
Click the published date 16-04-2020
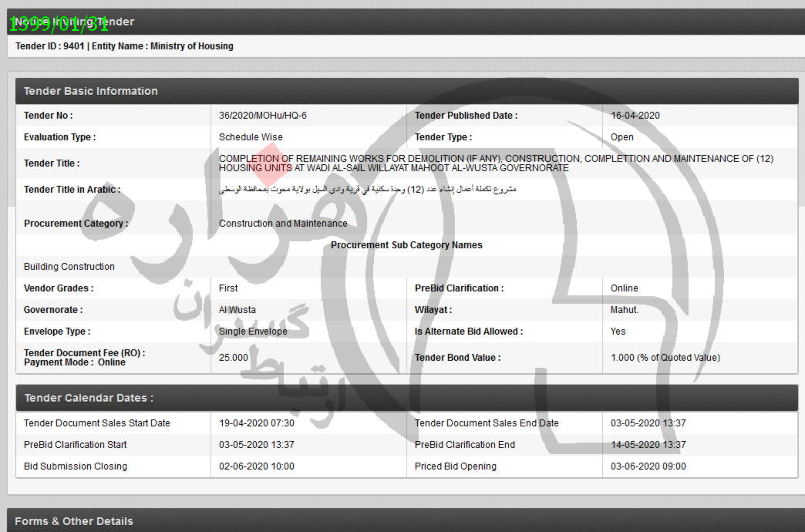click(635, 116)
